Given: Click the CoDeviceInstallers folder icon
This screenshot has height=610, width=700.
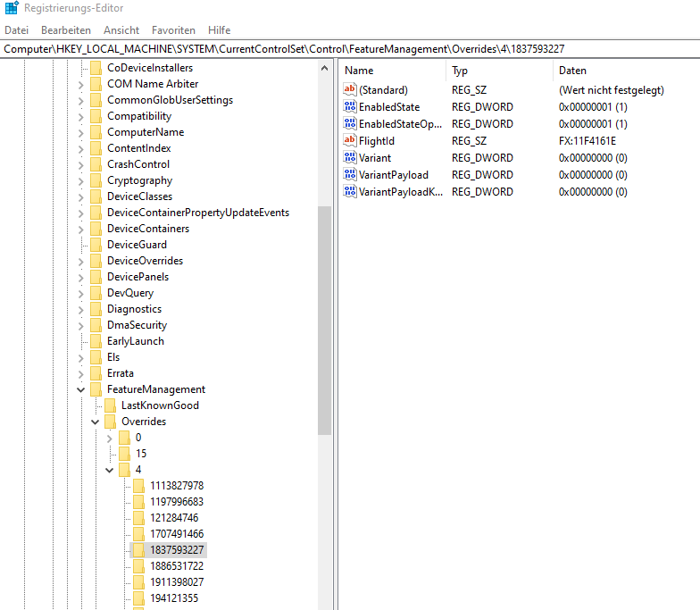Looking at the screenshot, I should (x=96, y=68).
